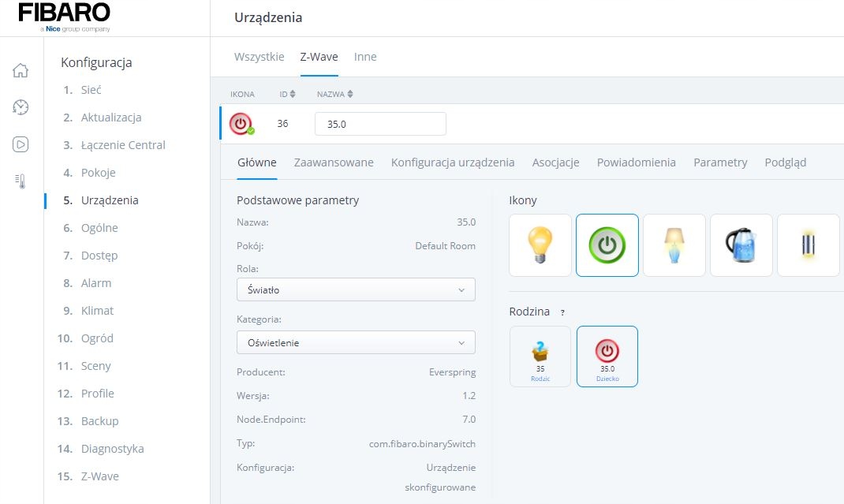Viewport: 844px width, 504px height.
Task: Select the green power button icon
Action: (x=607, y=245)
